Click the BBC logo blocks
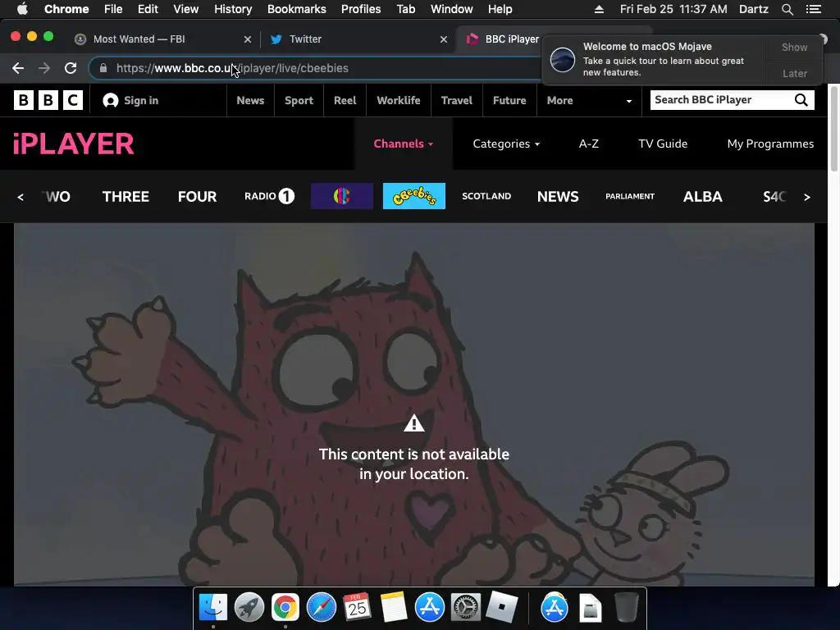This screenshot has height=630, width=840. click(48, 100)
